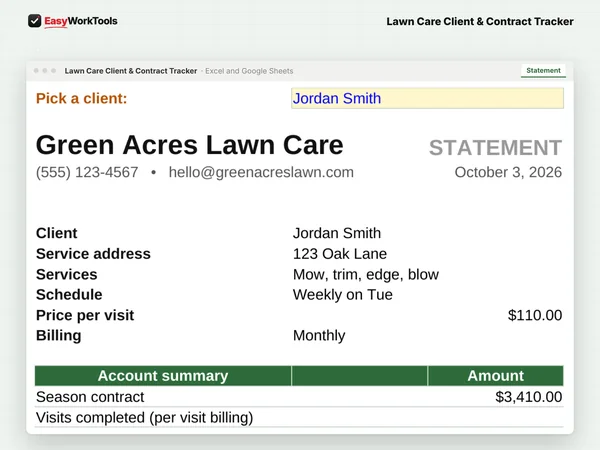Click the address value 123 Oak Lane
600x450 pixels.
[340, 254]
